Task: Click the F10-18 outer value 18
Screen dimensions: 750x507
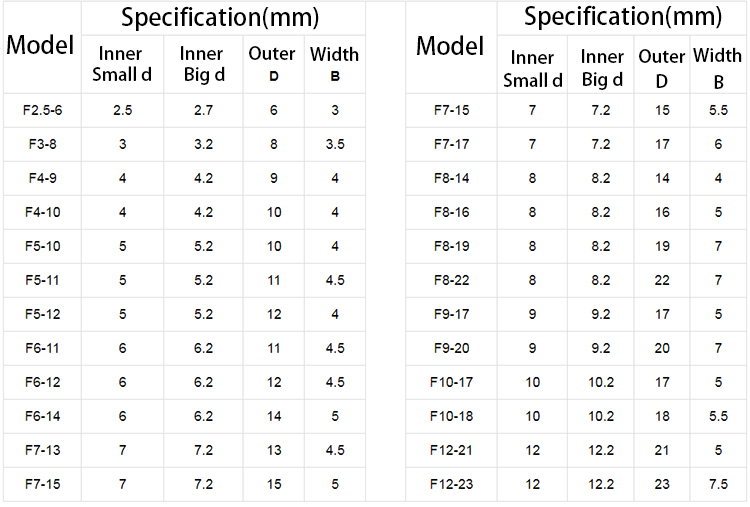Action: coord(662,416)
